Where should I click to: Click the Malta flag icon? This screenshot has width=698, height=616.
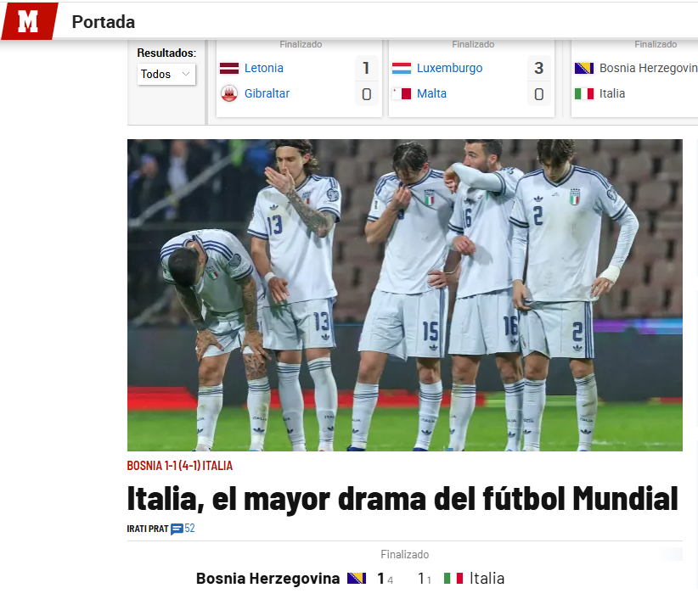click(402, 93)
